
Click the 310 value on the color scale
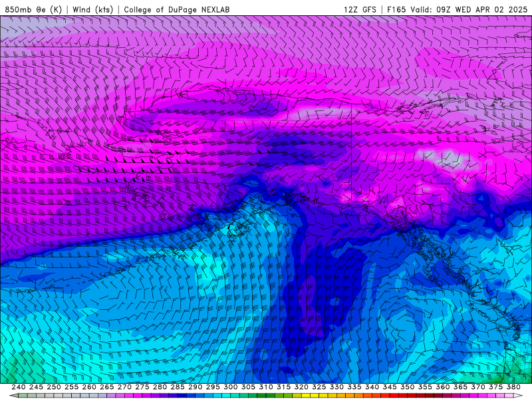pos(265,387)
